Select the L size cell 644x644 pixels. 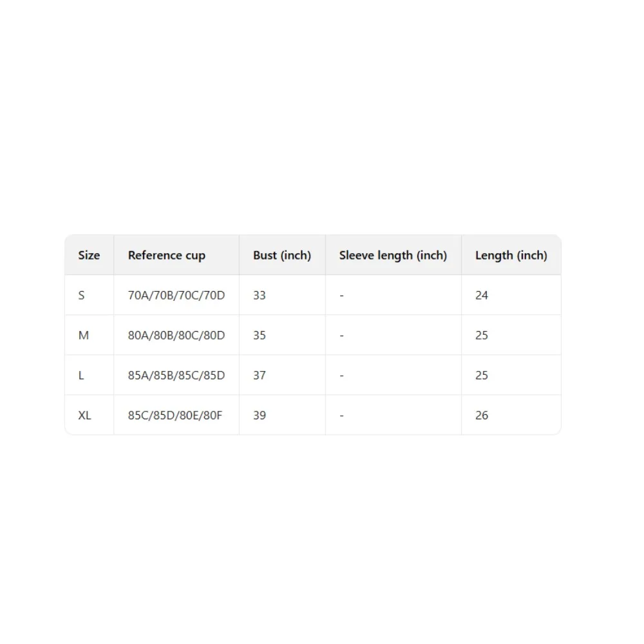click(x=81, y=375)
